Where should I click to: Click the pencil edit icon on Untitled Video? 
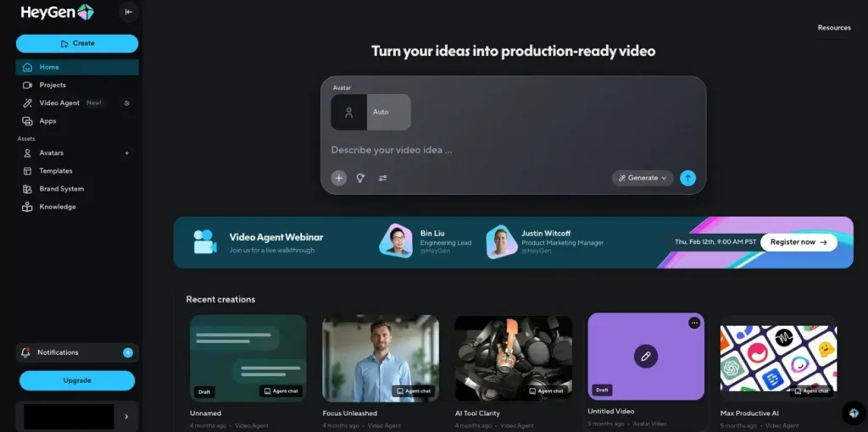pos(645,356)
